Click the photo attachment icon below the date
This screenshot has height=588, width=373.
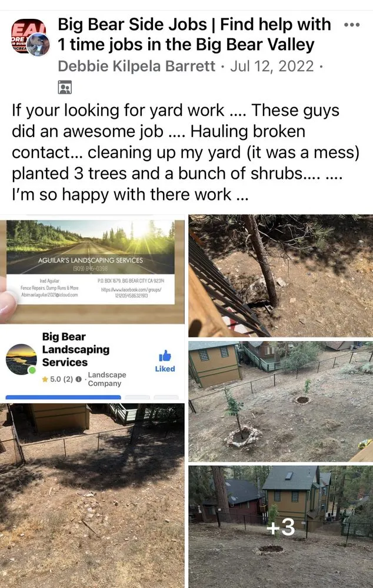(65, 86)
